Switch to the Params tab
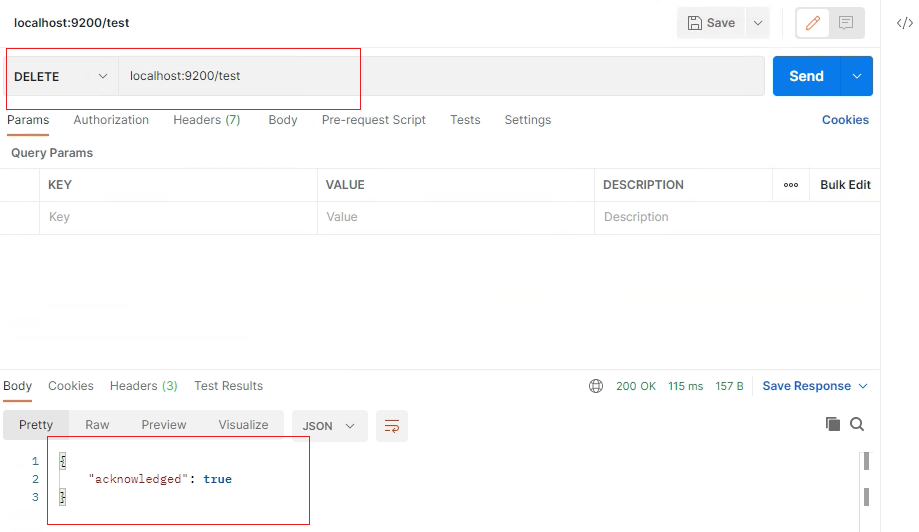The width and height of the screenshot is (919, 532). coord(28,120)
